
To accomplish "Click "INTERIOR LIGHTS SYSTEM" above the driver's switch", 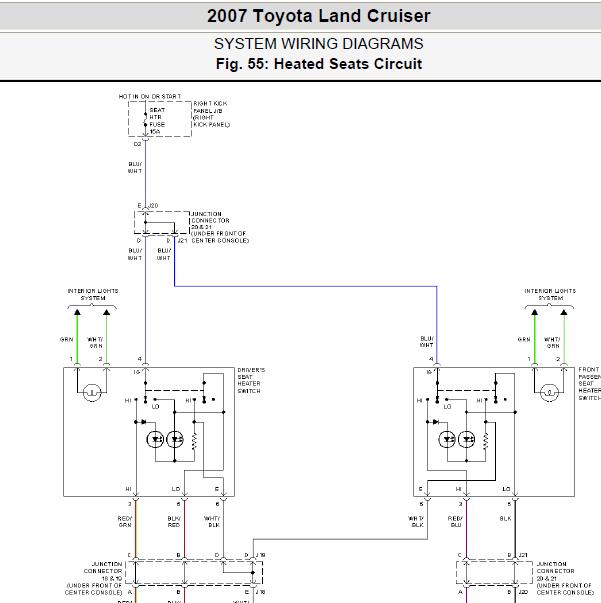I will (x=93, y=295).
